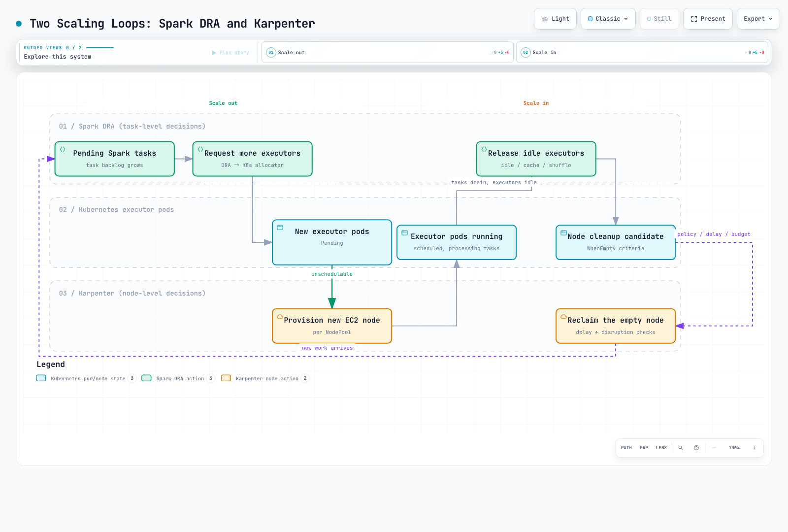The image size is (788, 532).
Task: Click the 'Explore this system' text
Action: coord(58,57)
